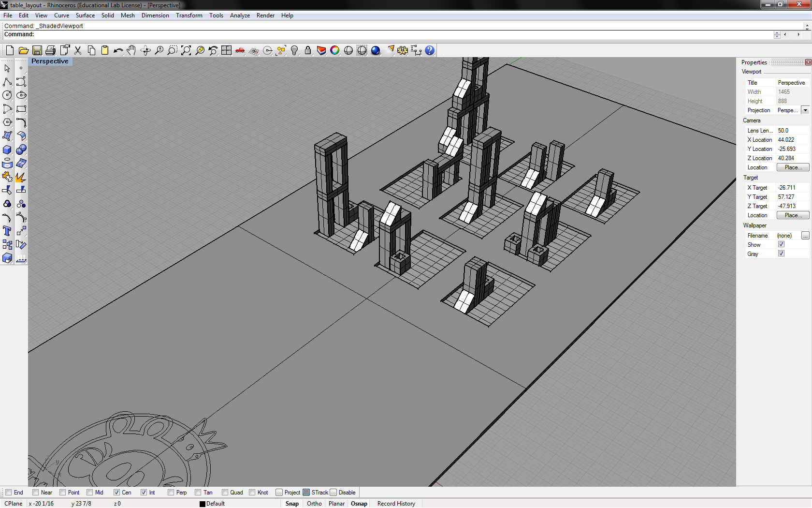Viewport: 812px width, 508px height.
Task: Open the color wheel icon
Action: coord(335,50)
